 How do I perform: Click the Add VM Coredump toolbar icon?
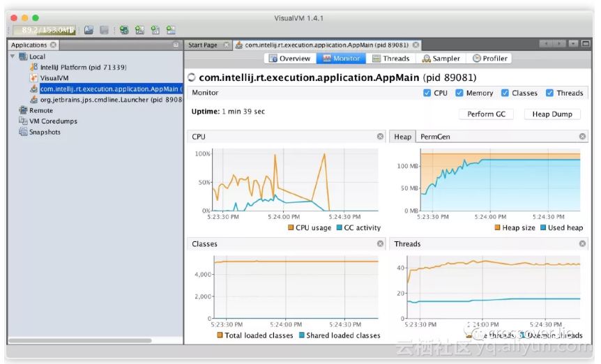[x=155, y=30]
